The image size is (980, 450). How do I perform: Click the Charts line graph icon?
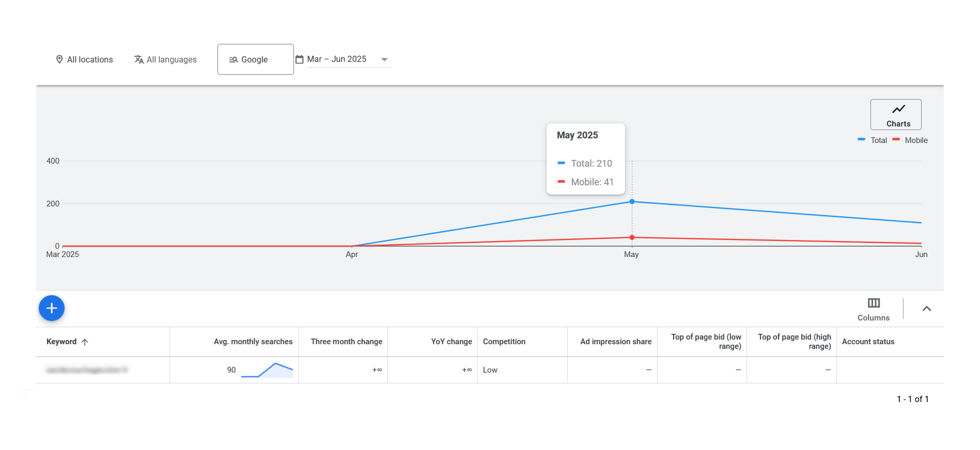pos(898,109)
